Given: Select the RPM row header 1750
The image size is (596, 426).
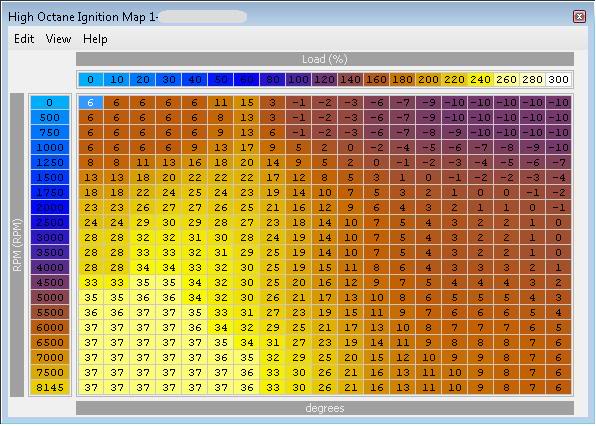Looking at the screenshot, I should coord(50,192).
